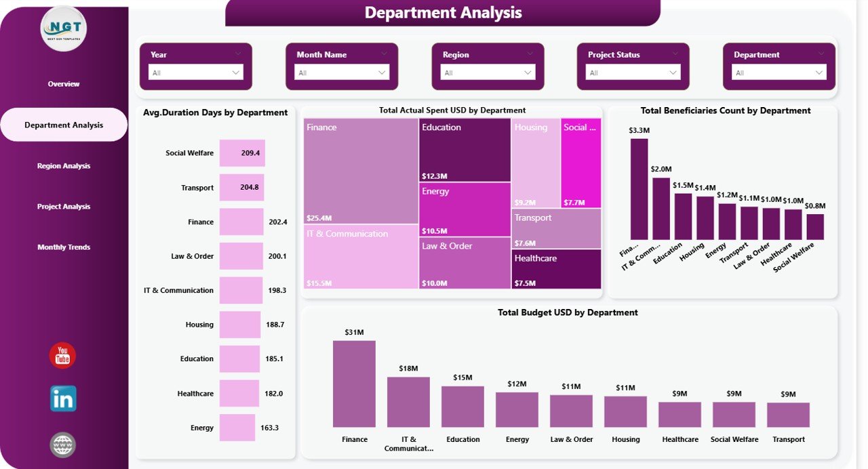This screenshot has height=469, width=868.
Task: Go to Project Analysis
Action: coord(63,206)
